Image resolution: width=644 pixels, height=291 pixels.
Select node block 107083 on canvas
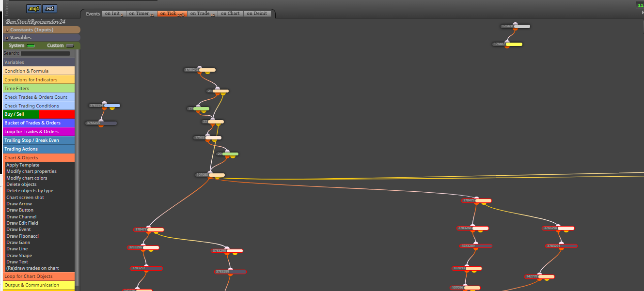pos(210,175)
